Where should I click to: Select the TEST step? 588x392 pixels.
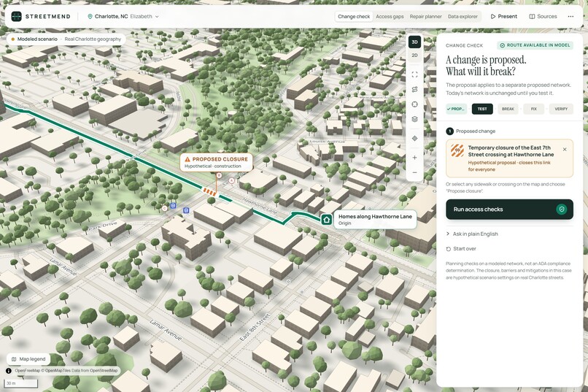pos(482,109)
